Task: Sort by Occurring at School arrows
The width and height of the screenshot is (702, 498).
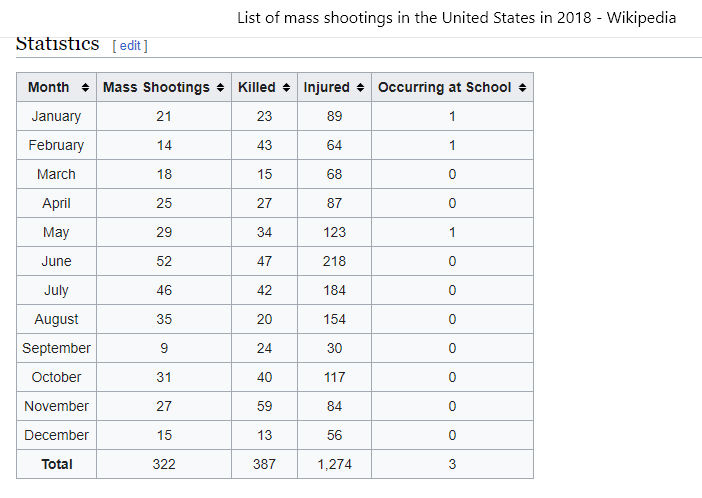Action: coord(522,88)
